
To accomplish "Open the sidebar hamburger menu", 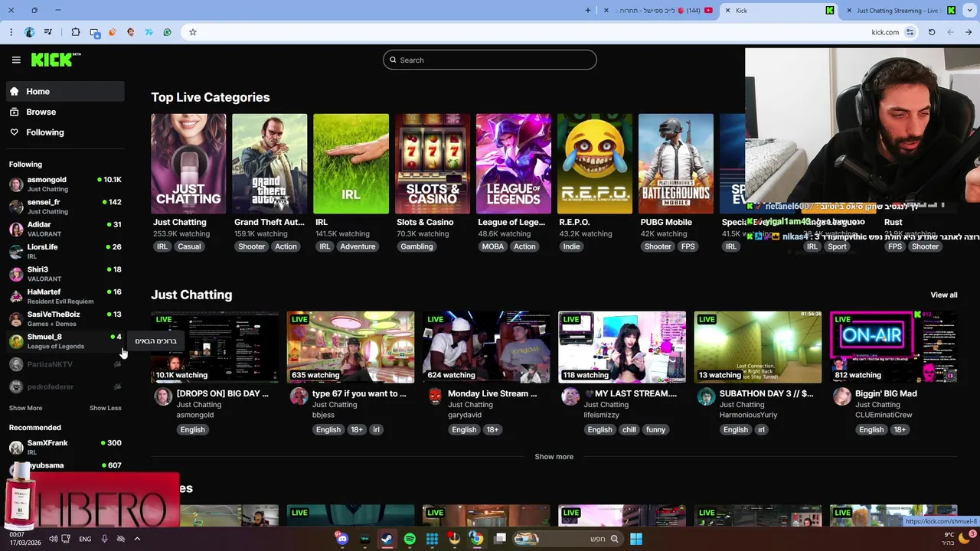I will (16, 60).
